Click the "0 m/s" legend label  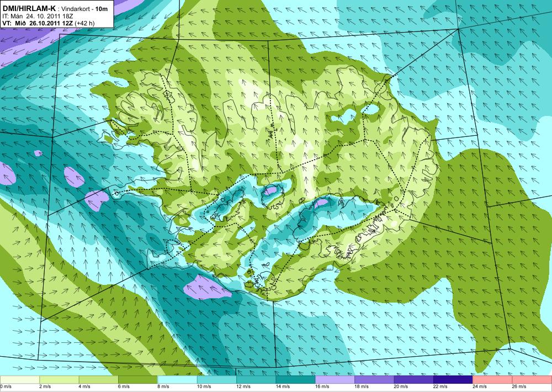6,386
